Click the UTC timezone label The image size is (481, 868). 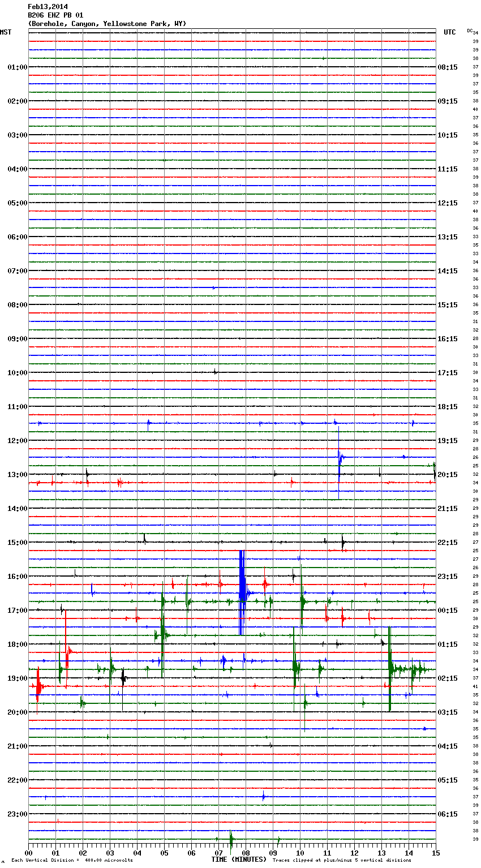pyautogui.click(x=449, y=32)
